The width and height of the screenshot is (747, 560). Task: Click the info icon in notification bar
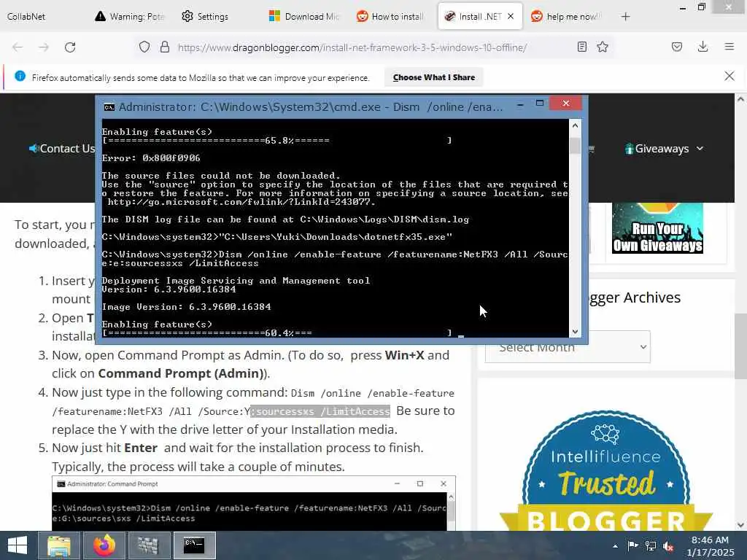point(20,76)
